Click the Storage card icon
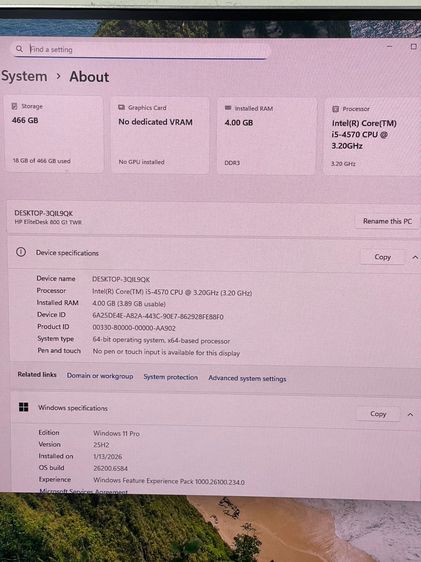 click(15, 106)
